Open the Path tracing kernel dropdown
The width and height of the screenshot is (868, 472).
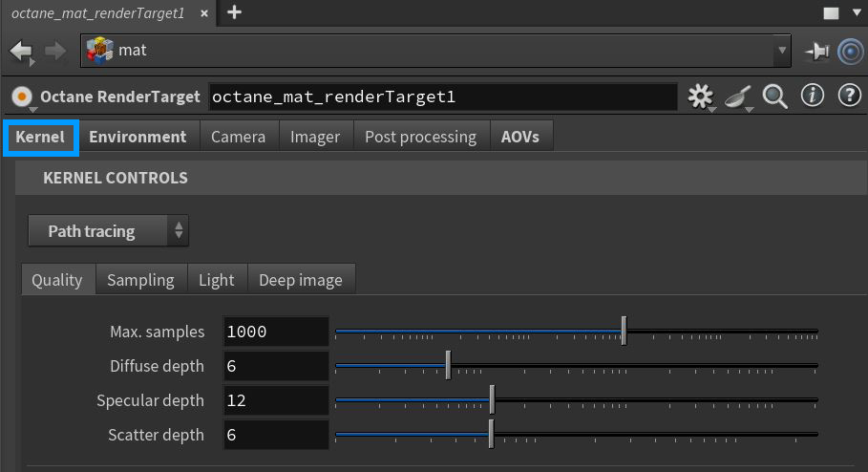pyautogui.click(x=108, y=231)
